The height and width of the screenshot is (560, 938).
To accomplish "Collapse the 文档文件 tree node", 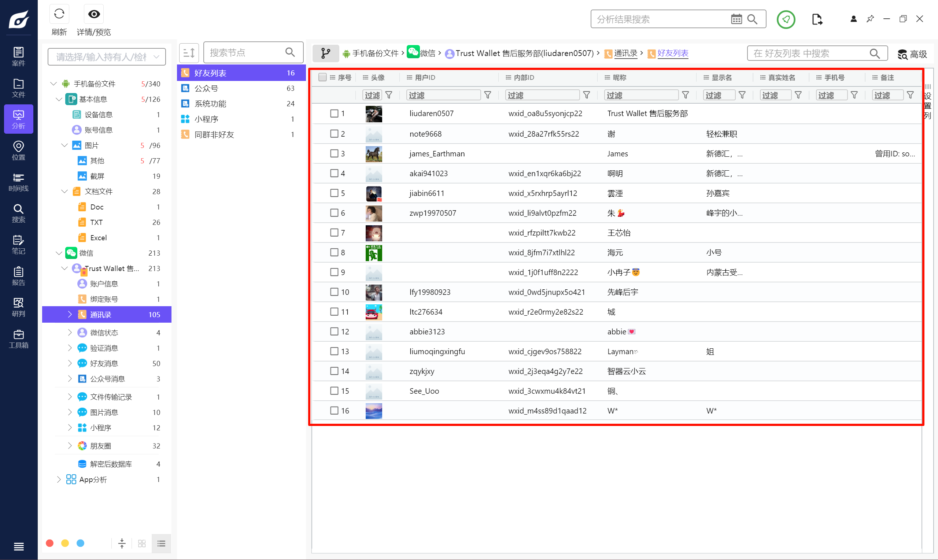I will click(64, 191).
